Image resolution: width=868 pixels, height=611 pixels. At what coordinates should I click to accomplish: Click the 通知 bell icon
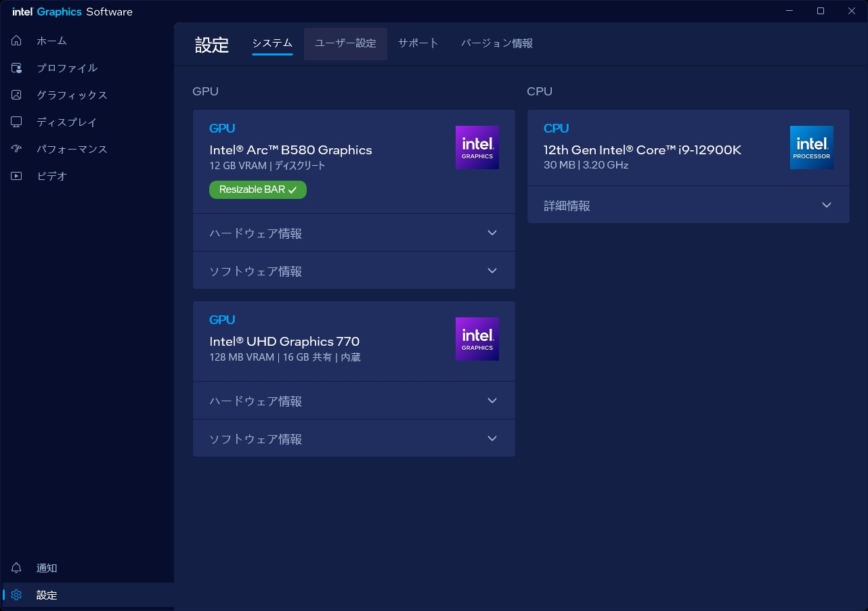tap(17, 568)
